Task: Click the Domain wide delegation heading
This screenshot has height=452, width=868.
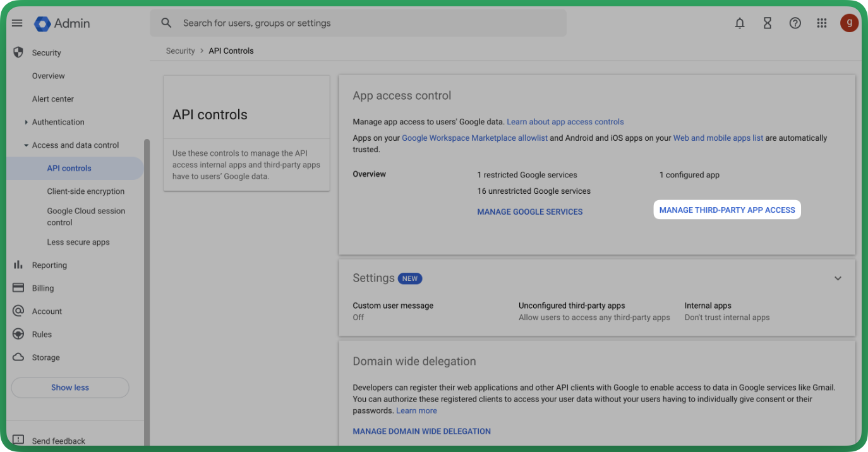Action: [414, 362]
